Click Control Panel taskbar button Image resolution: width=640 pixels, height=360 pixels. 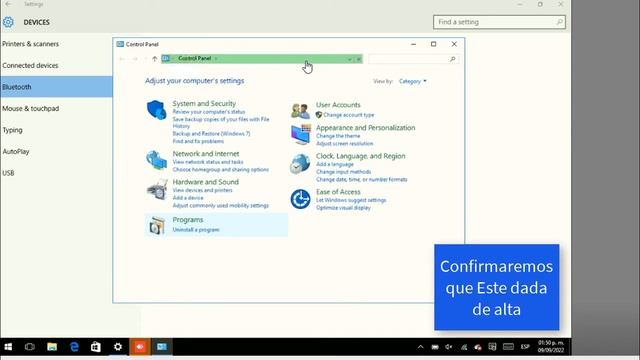pos(162,347)
